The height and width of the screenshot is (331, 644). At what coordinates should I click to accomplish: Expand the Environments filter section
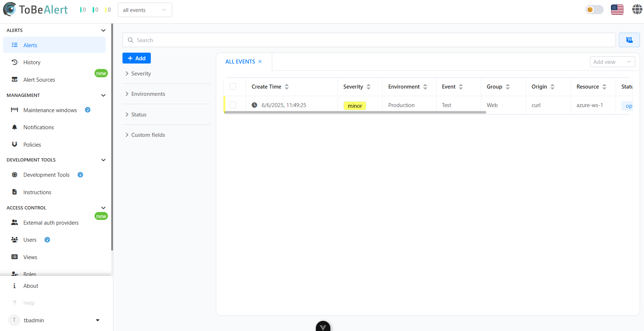pos(166,94)
